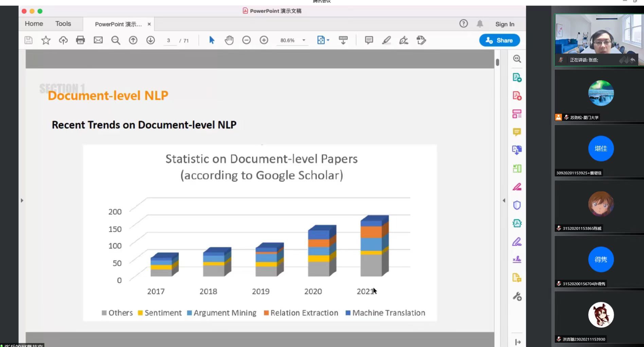Open the Protect shield tool in sidebar
Screen dimensions: 644x347
517,205
